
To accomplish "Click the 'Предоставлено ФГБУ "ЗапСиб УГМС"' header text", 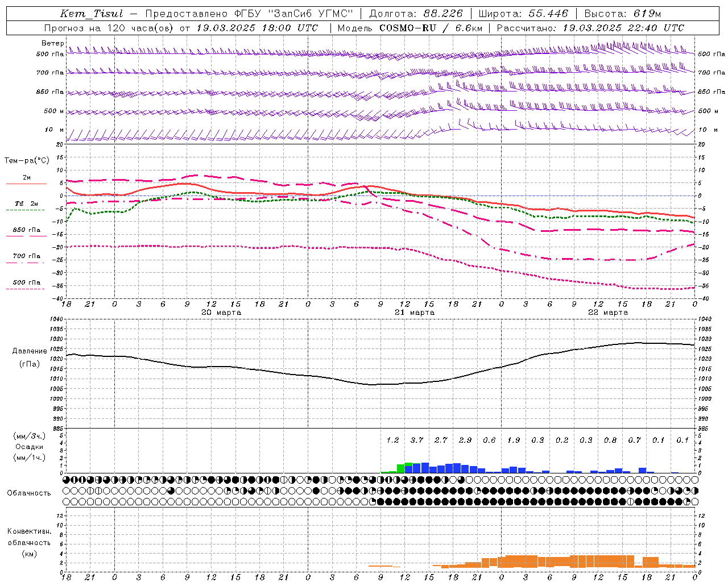I will coord(249,14).
